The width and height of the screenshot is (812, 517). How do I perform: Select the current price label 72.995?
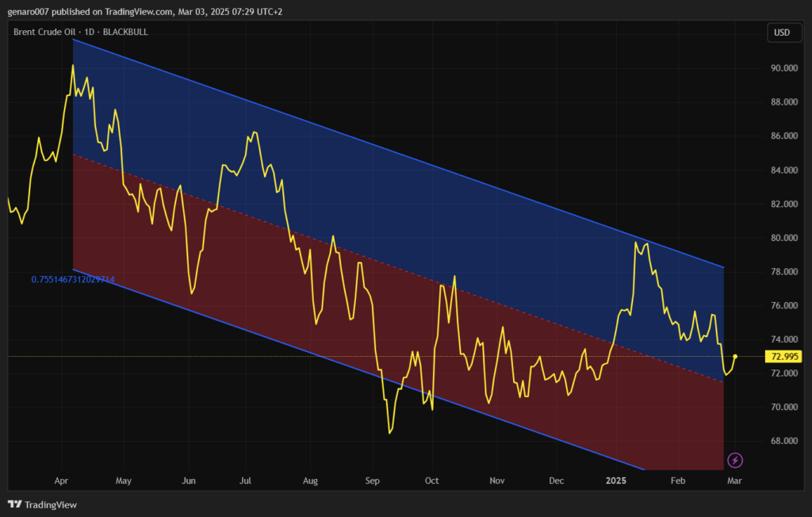tap(782, 357)
